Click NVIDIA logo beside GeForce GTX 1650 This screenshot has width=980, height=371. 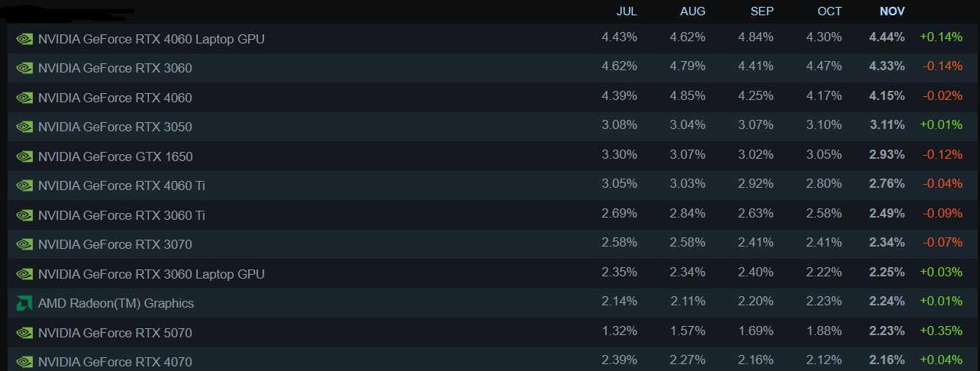(x=24, y=156)
